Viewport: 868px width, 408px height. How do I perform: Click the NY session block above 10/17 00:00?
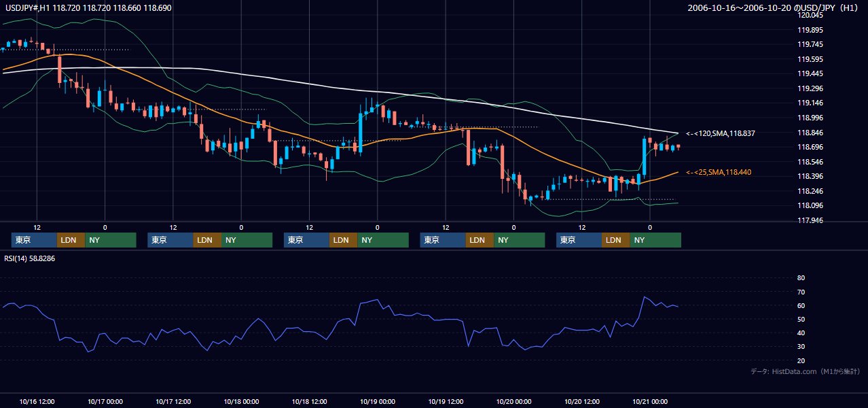pyautogui.click(x=111, y=240)
